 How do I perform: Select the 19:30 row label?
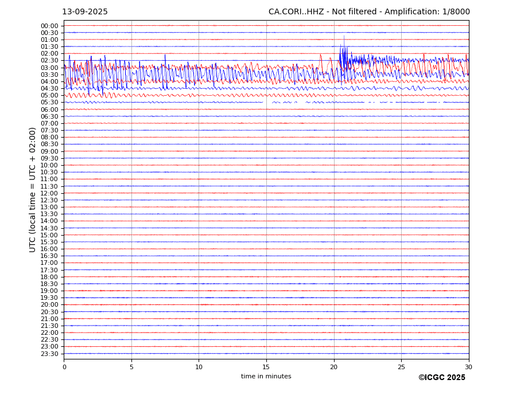tap(49, 298)
